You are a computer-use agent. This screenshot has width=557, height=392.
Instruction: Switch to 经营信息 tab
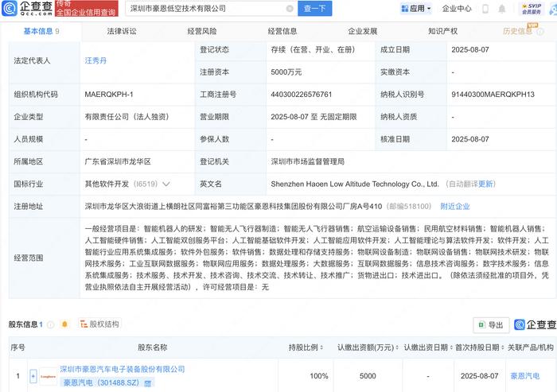pos(282,31)
